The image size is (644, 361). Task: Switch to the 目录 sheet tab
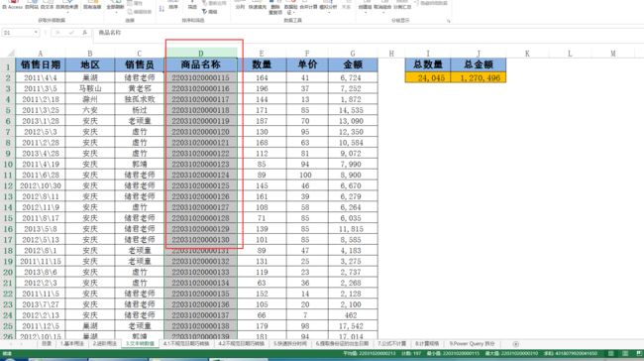47,344
